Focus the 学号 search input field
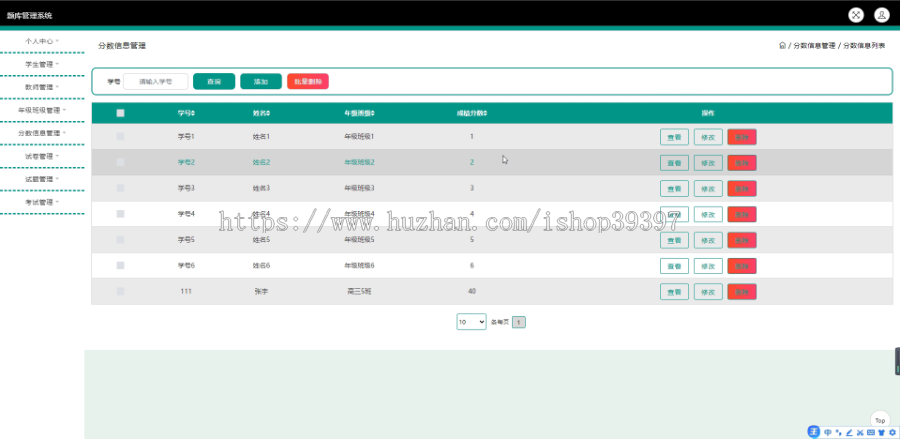 (156, 81)
